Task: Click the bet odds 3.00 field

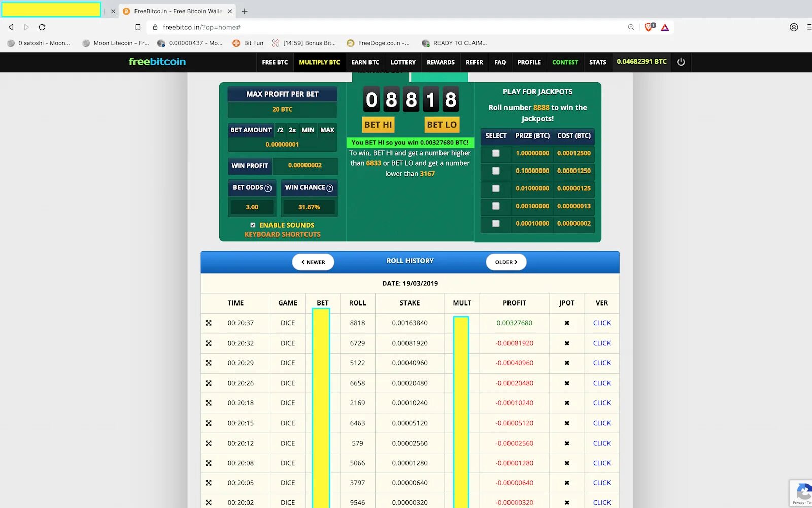Action: click(x=252, y=207)
